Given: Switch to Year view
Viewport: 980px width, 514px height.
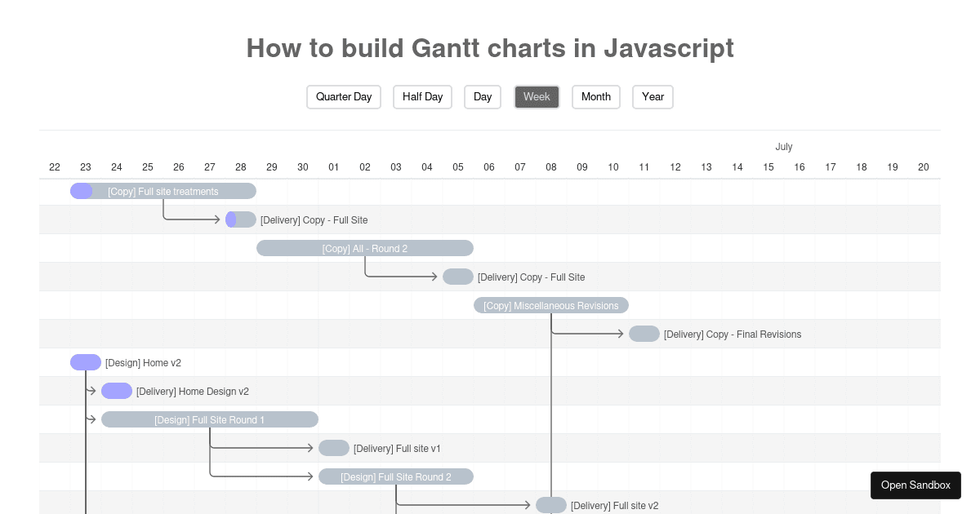Looking at the screenshot, I should tap(653, 96).
